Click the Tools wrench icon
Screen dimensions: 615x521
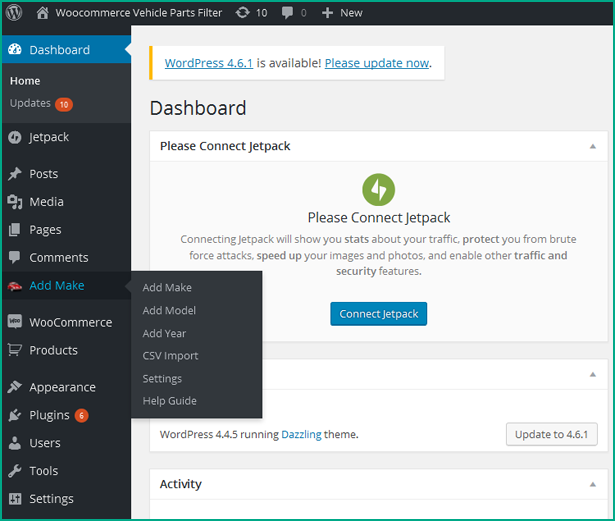click(15, 470)
